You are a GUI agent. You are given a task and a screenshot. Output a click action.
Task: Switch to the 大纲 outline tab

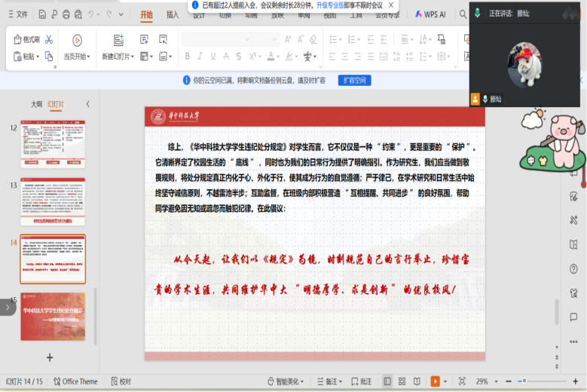point(36,104)
